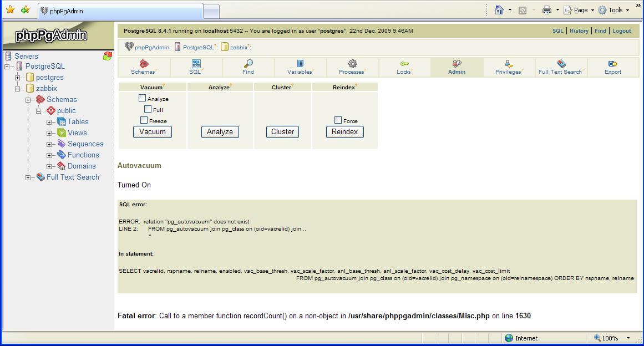Expand the Functions node
Image resolution: width=644 pixels, height=346 pixels.
pos(49,155)
